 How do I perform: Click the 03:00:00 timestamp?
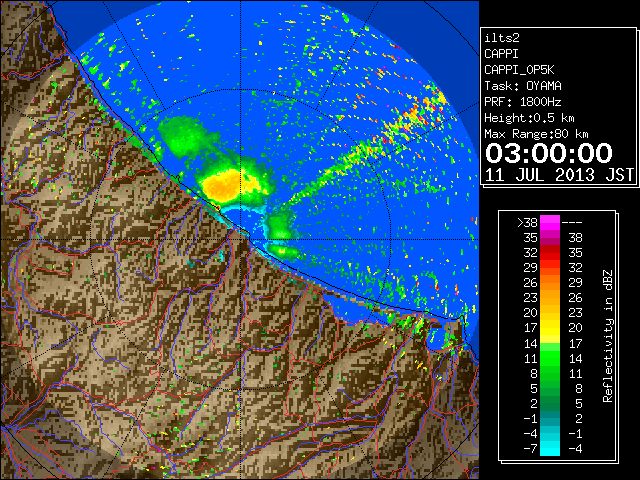pyautogui.click(x=549, y=153)
